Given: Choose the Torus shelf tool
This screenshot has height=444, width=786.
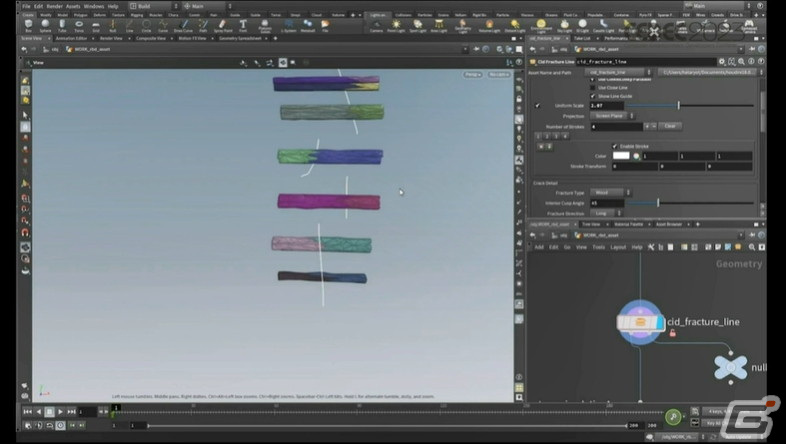Looking at the screenshot, I should click(x=79, y=25).
